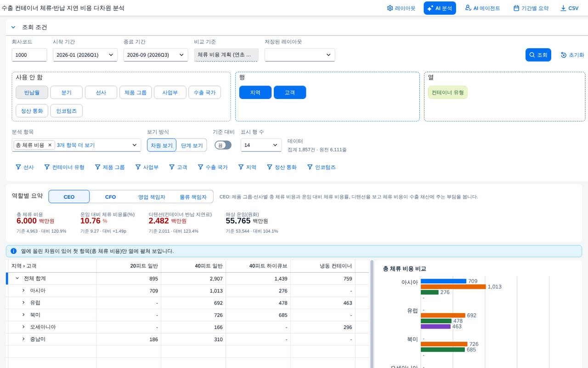Click the AI 분석 sparkle icon button
The width and height of the screenshot is (588, 368).
[x=430, y=8]
